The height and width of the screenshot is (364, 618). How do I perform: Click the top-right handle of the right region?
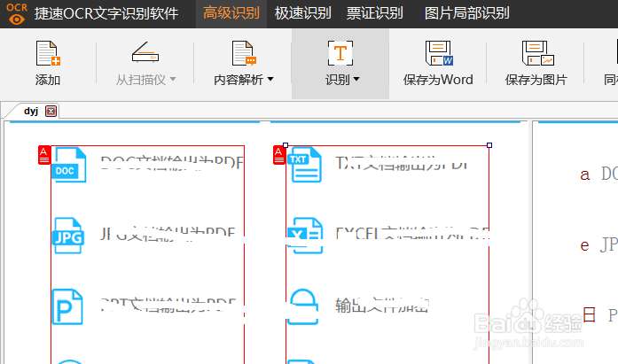click(489, 145)
